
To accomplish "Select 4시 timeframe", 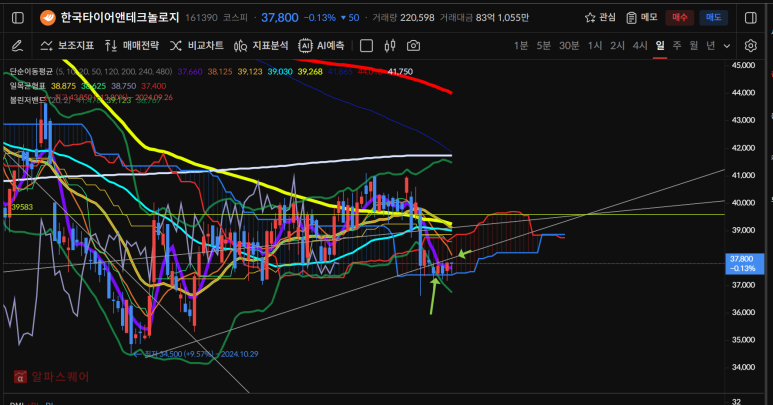I will tap(640, 46).
